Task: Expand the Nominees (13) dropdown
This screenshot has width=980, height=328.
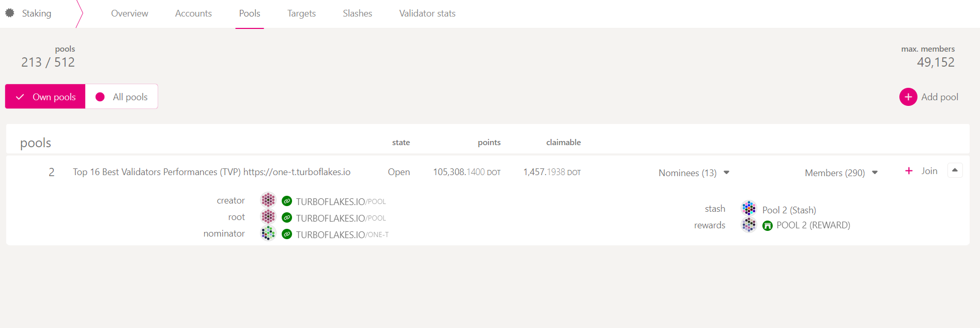Action: coord(694,173)
